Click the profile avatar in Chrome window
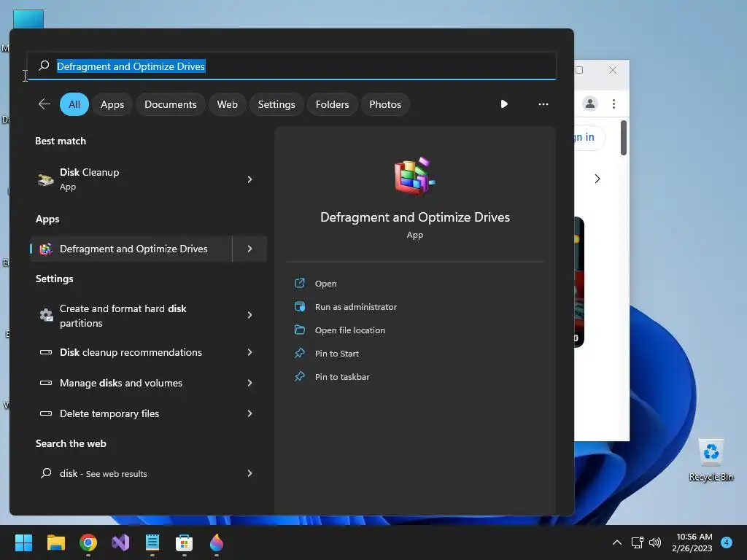747x560 pixels. click(x=589, y=104)
